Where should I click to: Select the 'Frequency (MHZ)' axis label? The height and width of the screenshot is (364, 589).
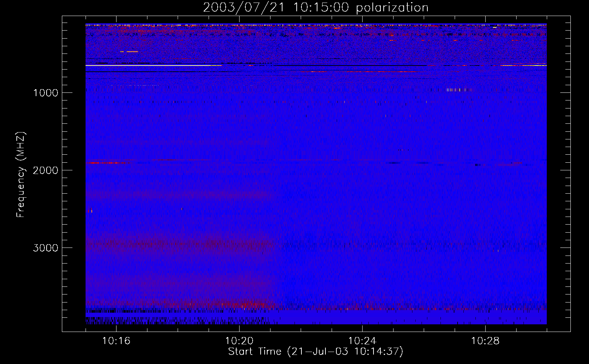pos(21,175)
